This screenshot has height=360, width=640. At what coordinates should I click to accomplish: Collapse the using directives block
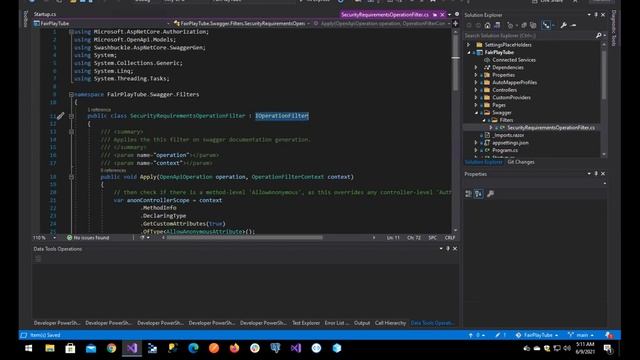click(71, 31)
